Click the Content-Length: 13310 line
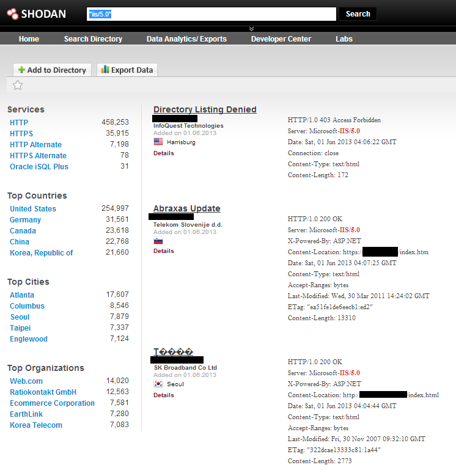456x476 pixels. tap(322, 318)
